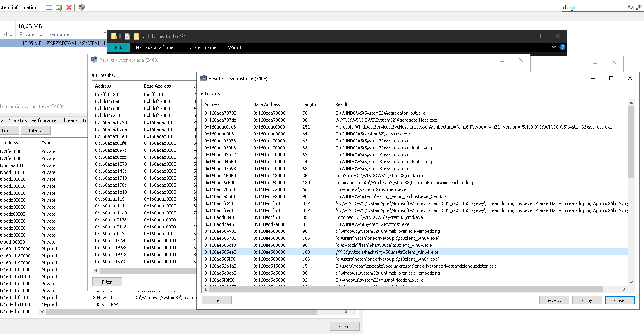Switch to the Performance tab

click(44, 120)
